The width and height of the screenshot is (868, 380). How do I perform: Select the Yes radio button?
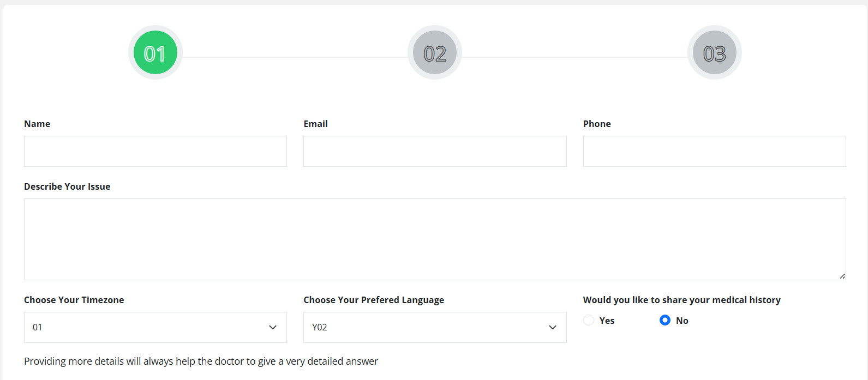tap(589, 320)
